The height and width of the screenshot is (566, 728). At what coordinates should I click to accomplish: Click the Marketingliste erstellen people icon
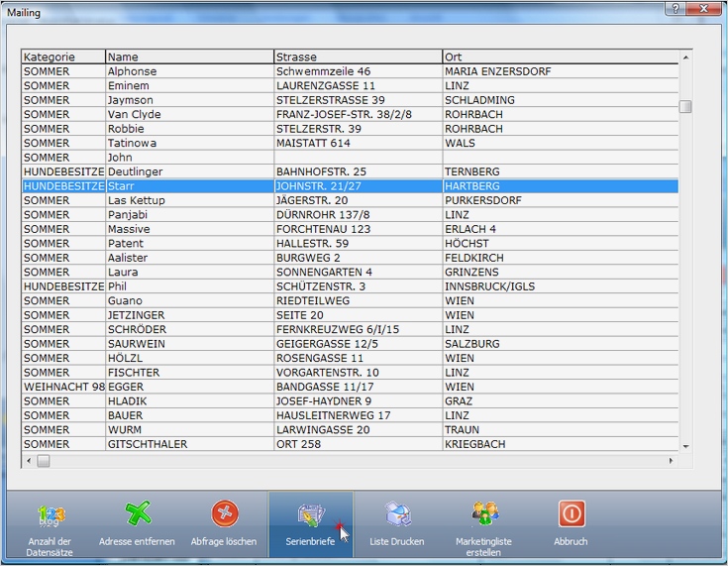click(x=484, y=513)
